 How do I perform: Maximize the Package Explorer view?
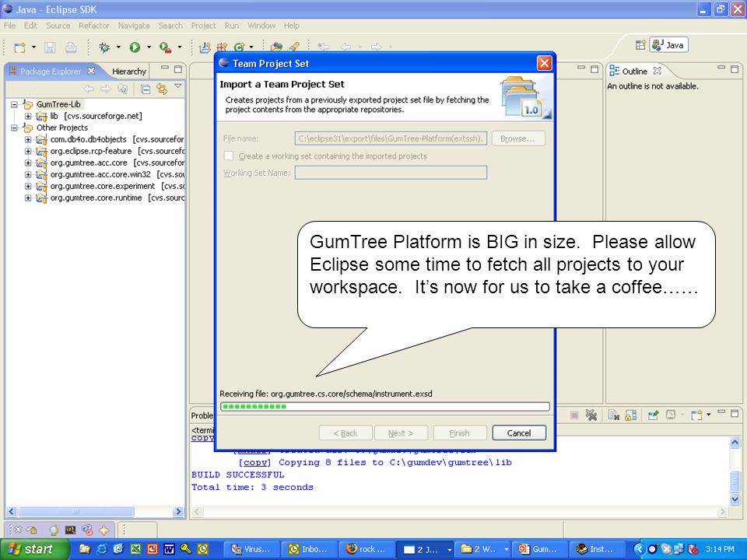(178, 69)
